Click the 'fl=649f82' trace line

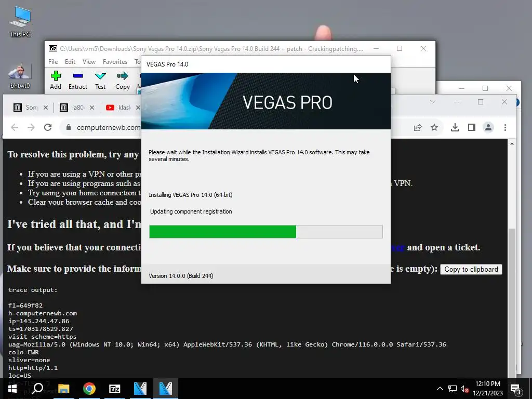25,305
